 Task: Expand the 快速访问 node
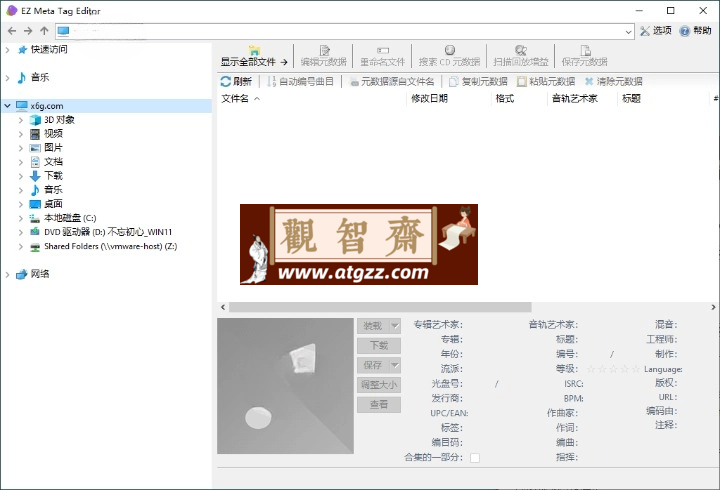point(7,50)
